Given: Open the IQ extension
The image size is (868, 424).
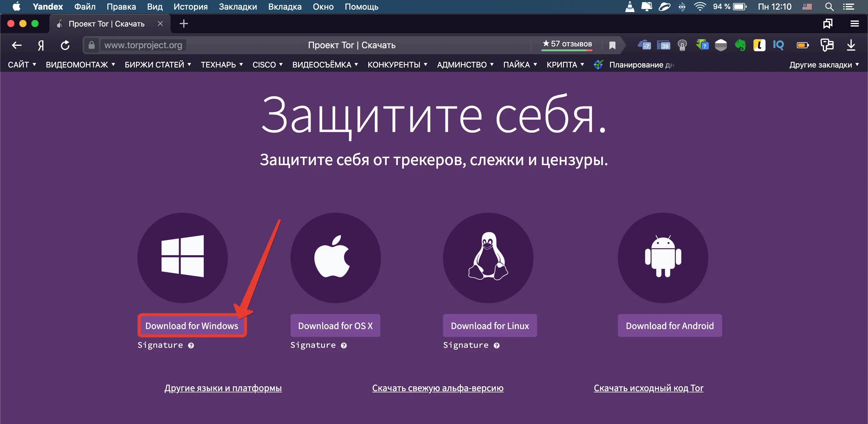Looking at the screenshot, I should coord(778,45).
